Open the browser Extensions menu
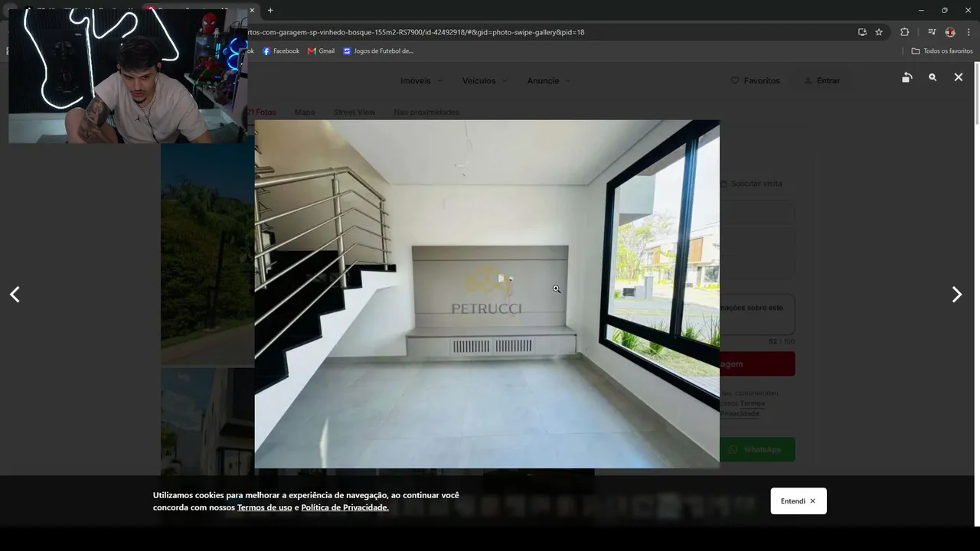The width and height of the screenshot is (980, 551). (x=905, y=32)
